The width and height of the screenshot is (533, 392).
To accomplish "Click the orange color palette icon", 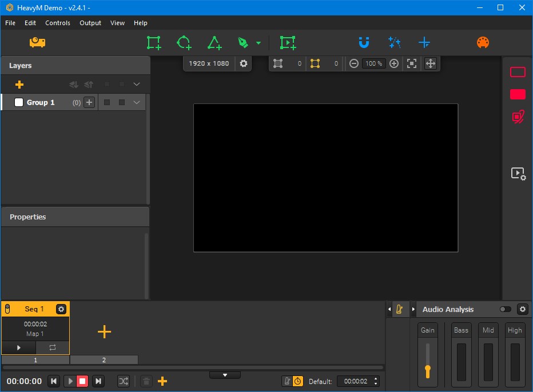I will tap(483, 42).
